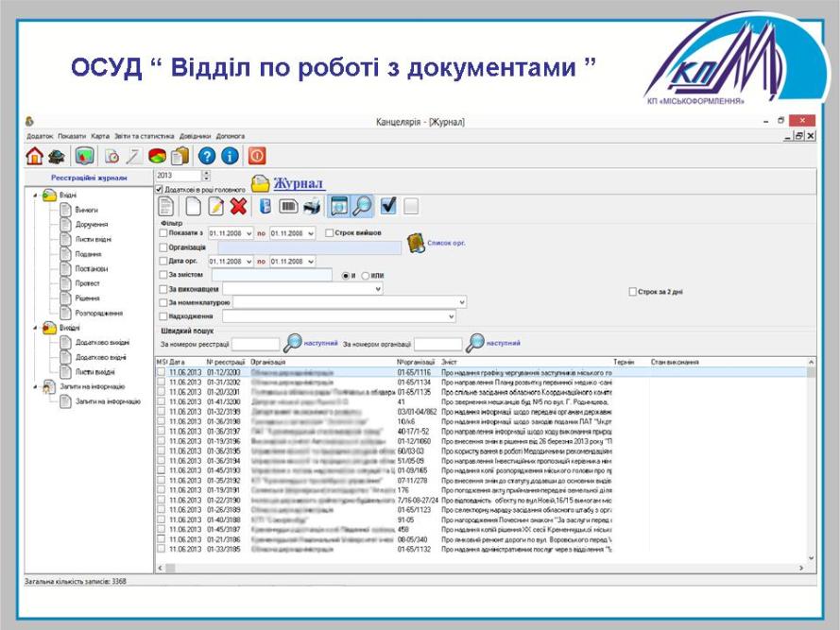
Task: Click the edit document pencil icon
Action: [x=215, y=206]
